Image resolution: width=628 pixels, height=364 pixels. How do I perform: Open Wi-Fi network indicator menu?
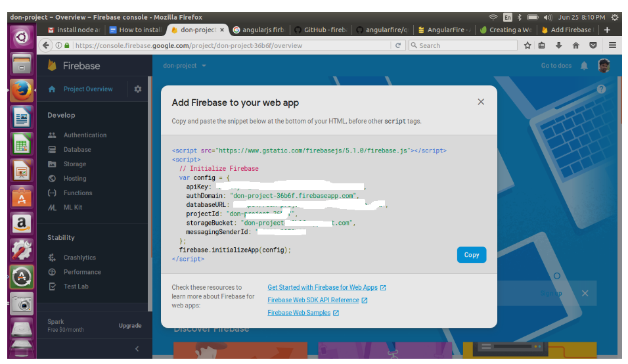[493, 17]
